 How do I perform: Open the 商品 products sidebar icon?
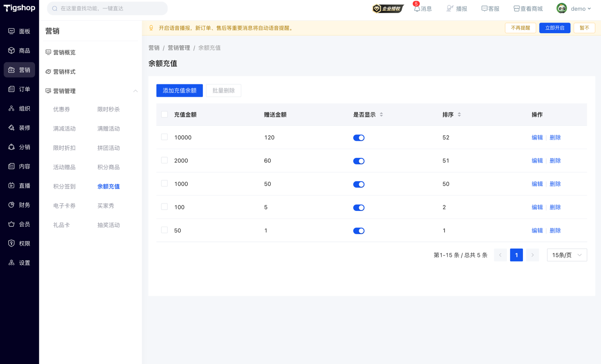pyautogui.click(x=11, y=50)
